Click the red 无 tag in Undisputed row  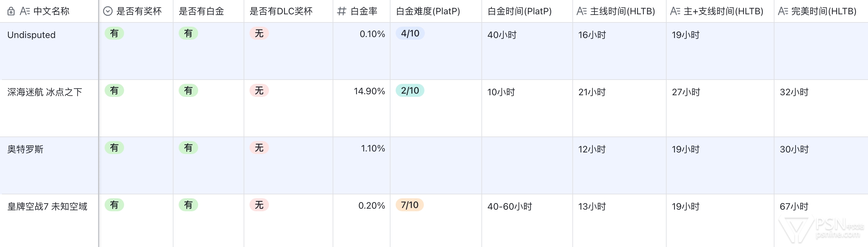point(259,33)
